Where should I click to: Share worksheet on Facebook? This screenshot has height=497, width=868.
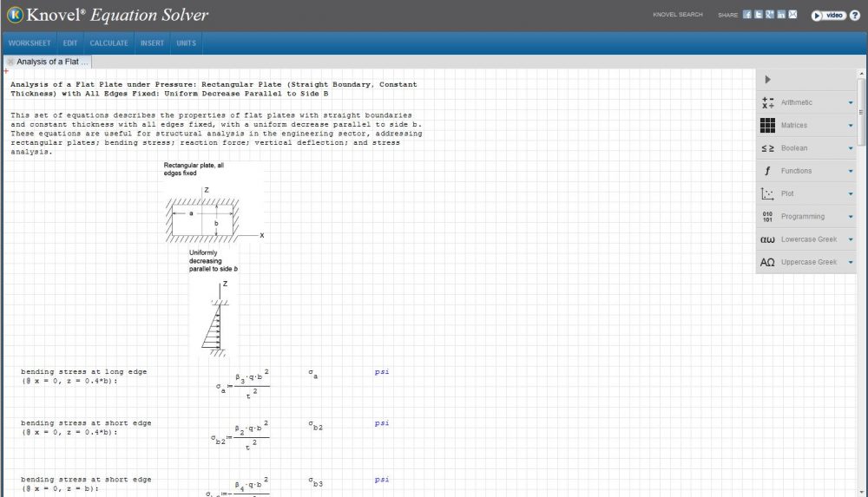coord(747,15)
